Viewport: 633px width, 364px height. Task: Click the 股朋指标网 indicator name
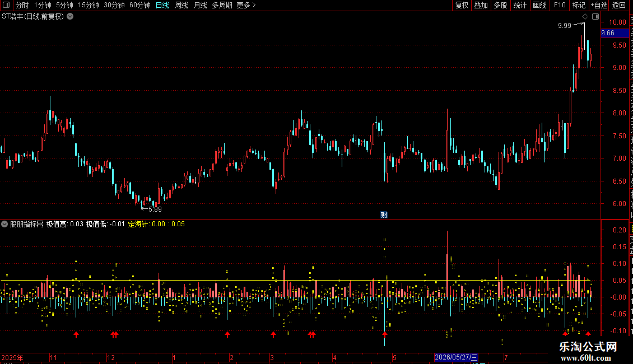click(27, 224)
